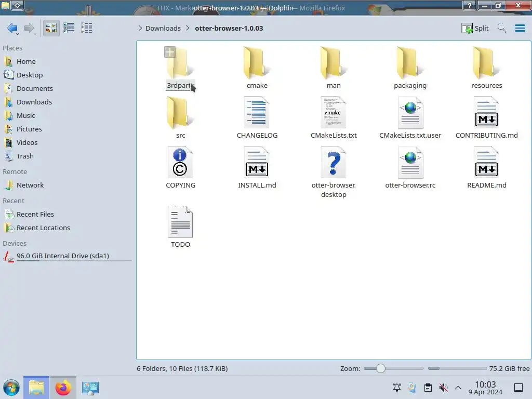The height and width of the screenshot is (399, 532).
Task: Select the packaging folder
Action: tap(410, 68)
